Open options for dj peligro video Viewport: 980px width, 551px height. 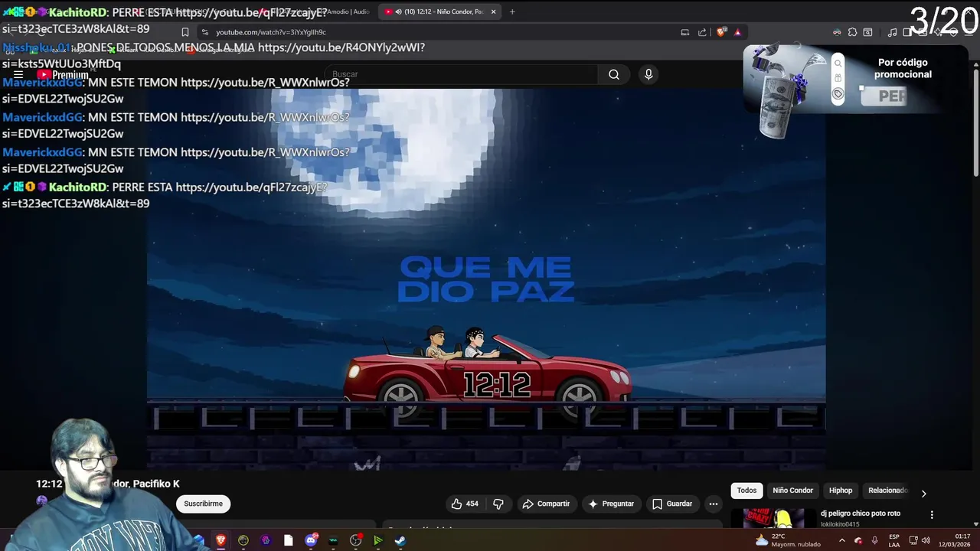coord(932,515)
